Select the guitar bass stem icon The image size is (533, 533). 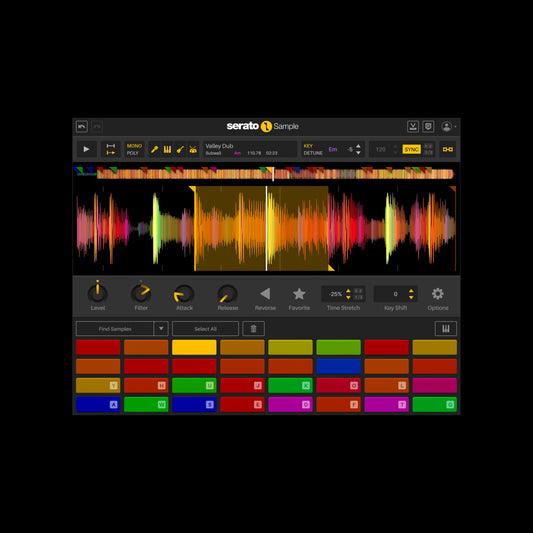[180, 149]
